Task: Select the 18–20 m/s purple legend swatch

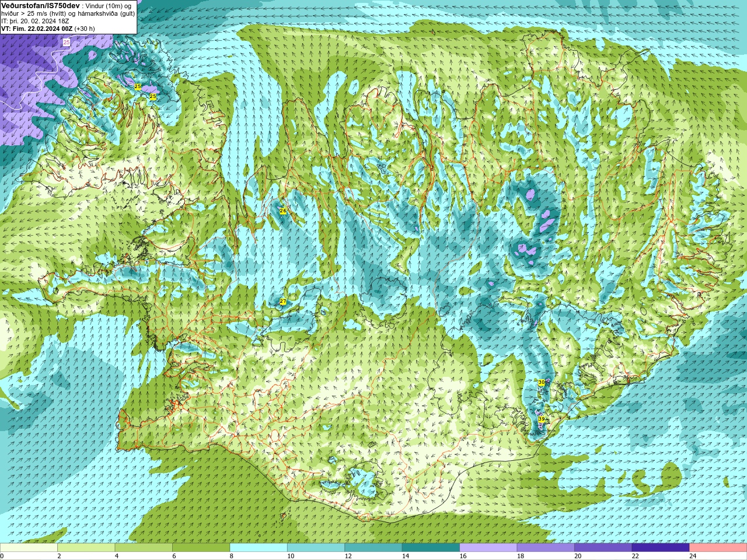Action: click(546, 548)
